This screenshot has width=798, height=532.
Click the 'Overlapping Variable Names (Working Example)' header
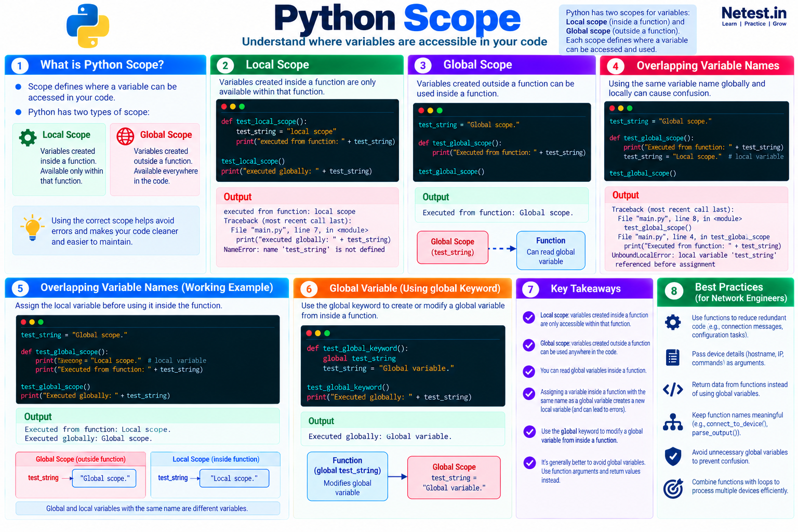pyautogui.click(x=147, y=288)
